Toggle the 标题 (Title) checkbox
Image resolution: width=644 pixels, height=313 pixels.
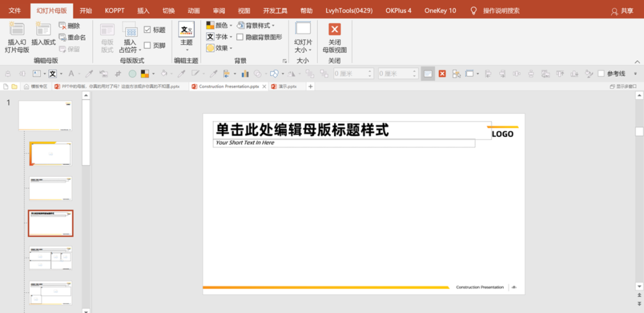coord(147,30)
